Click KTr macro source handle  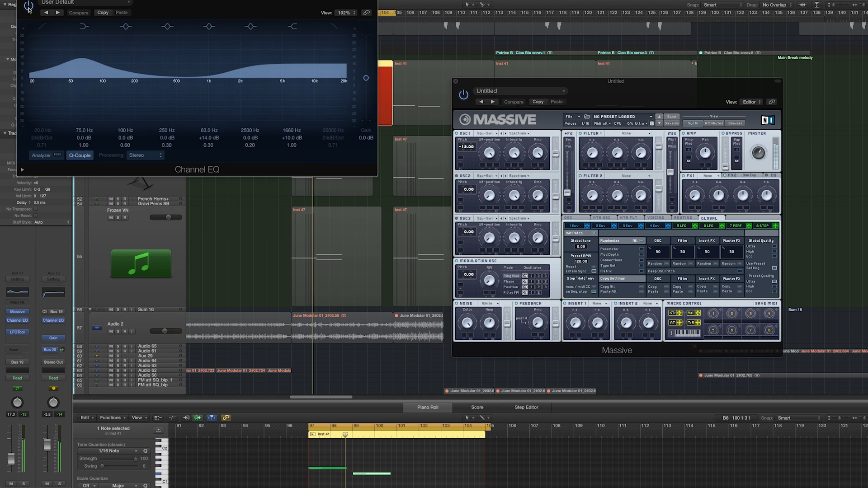pos(679,313)
